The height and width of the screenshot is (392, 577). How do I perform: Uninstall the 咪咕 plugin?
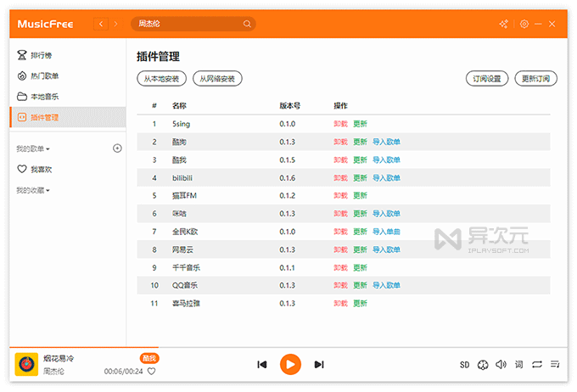340,214
